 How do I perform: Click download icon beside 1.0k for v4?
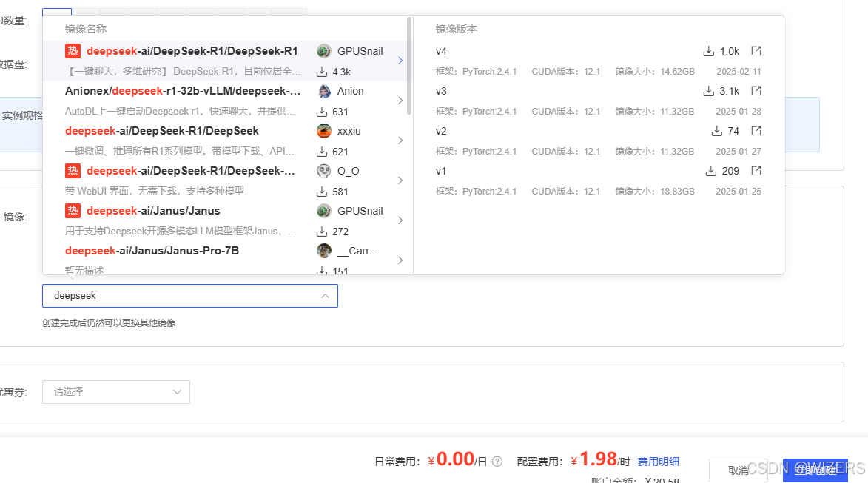(709, 51)
